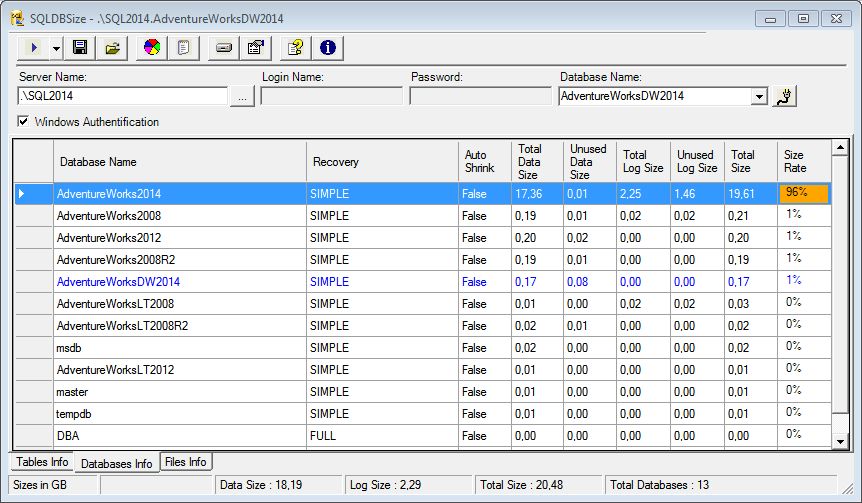Screen dimensions: 862x503
Task: Click the Size Rate column header
Action: tap(804, 162)
